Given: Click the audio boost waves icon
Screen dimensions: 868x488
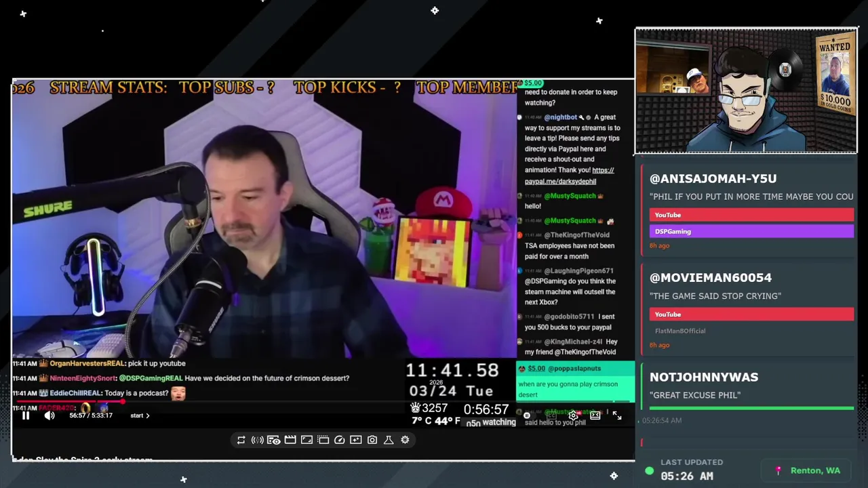Looking at the screenshot, I should tap(257, 440).
